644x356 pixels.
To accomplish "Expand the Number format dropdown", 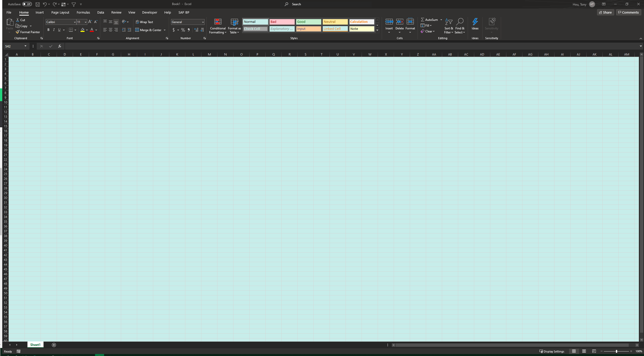I will (x=203, y=22).
